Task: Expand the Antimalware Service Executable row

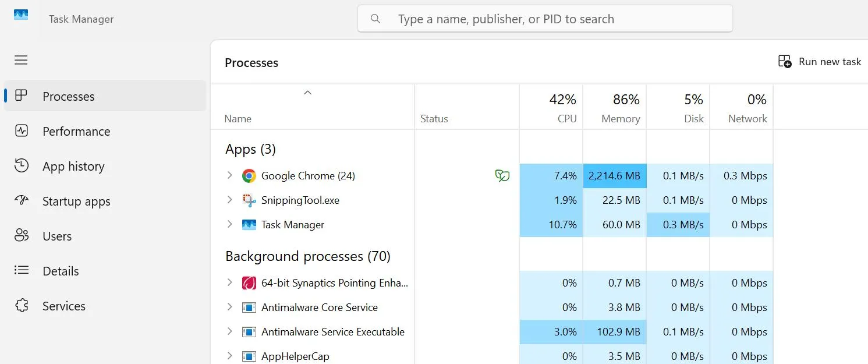Action: pyautogui.click(x=230, y=331)
